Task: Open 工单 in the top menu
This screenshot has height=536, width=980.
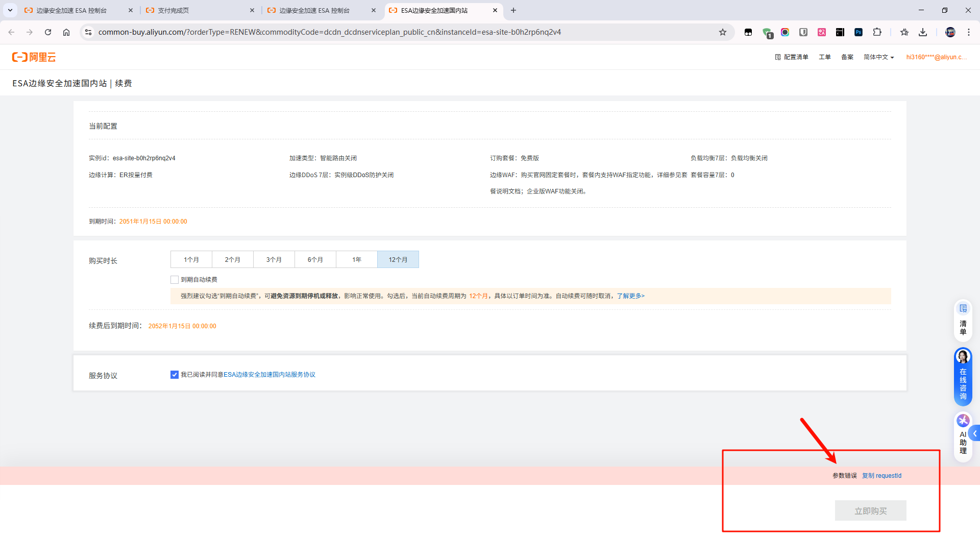Action: pos(824,57)
